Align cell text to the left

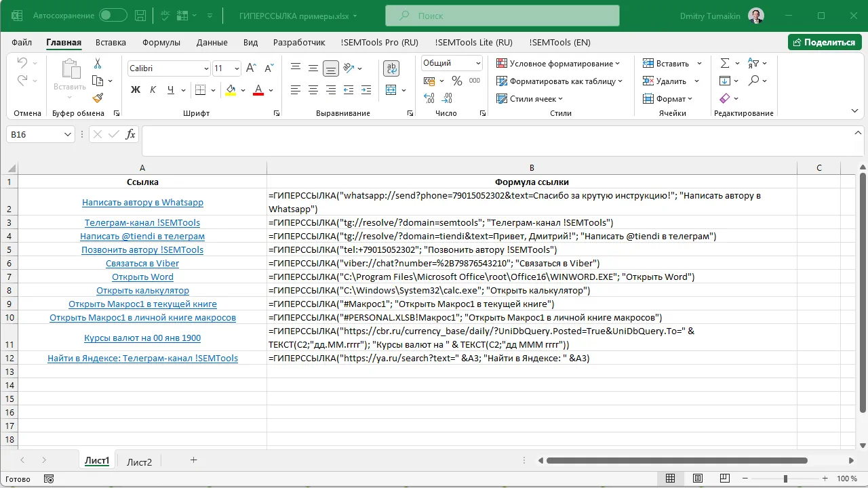click(296, 89)
